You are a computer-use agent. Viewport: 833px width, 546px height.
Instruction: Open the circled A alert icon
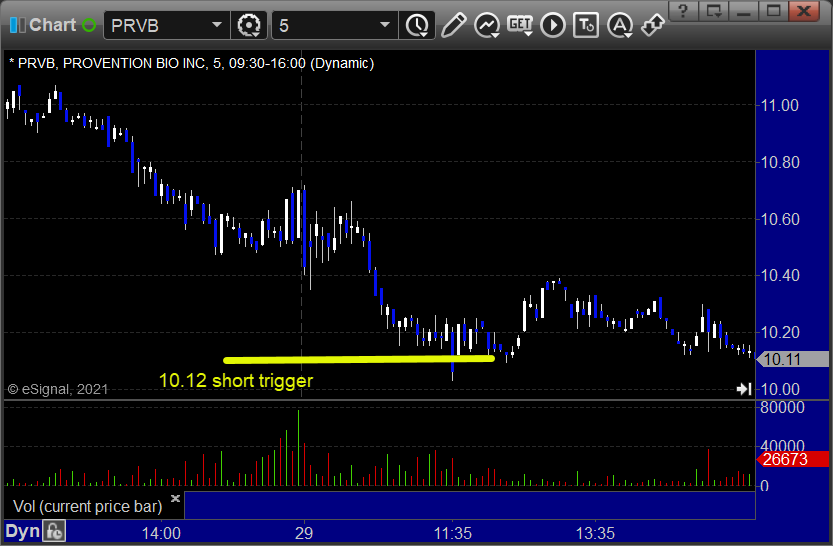(x=620, y=25)
